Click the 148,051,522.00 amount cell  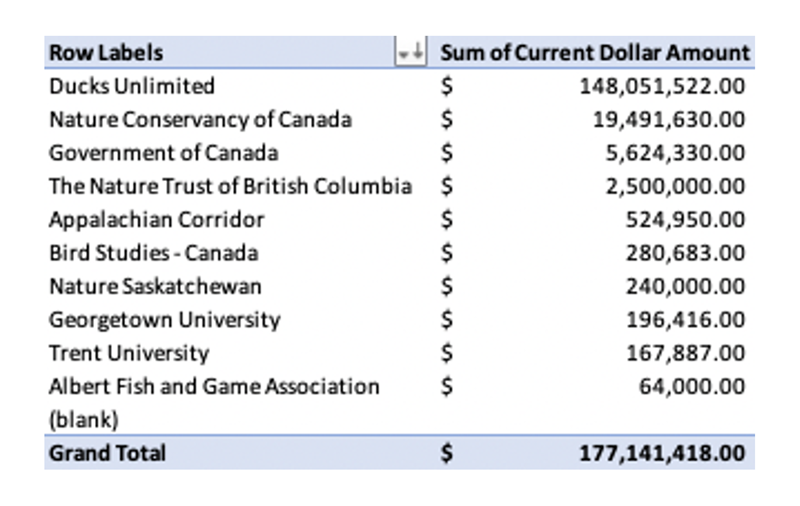[662, 86]
